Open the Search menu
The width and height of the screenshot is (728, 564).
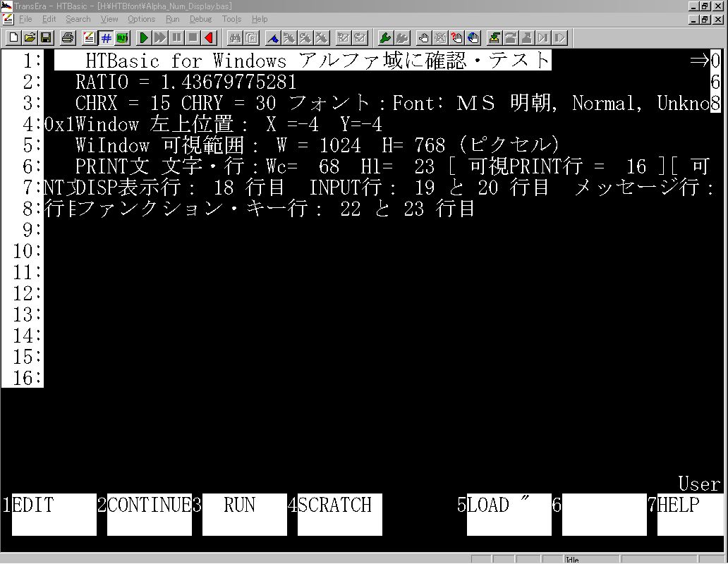pos(78,19)
